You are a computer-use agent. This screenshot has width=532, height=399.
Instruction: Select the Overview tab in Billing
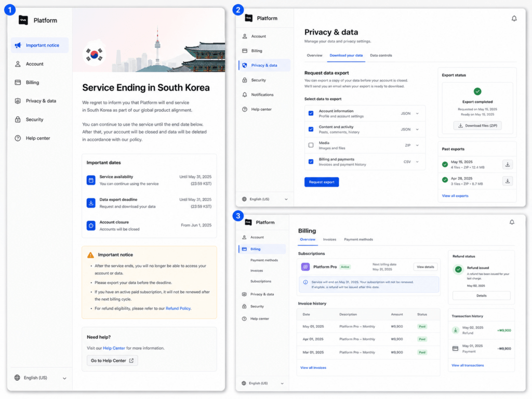(x=308, y=240)
